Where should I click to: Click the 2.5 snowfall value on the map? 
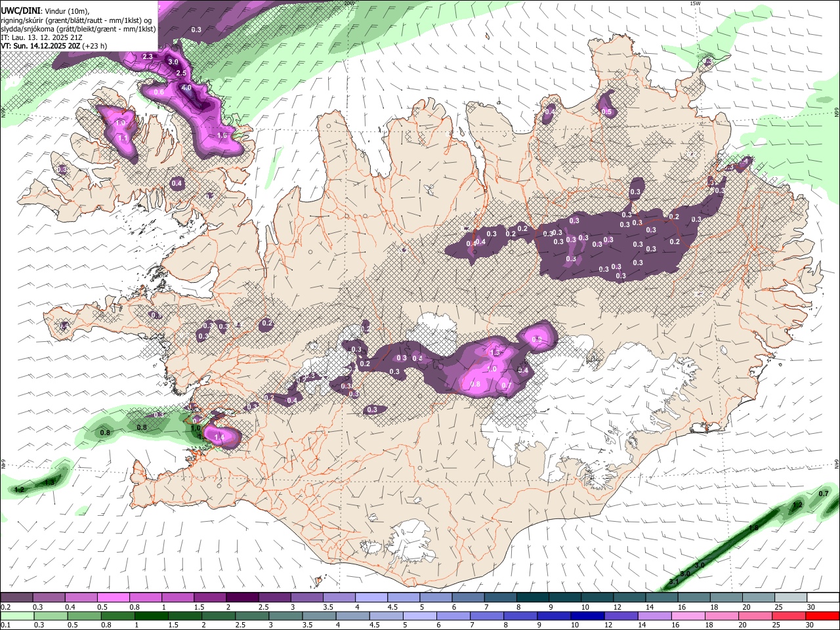(182, 73)
